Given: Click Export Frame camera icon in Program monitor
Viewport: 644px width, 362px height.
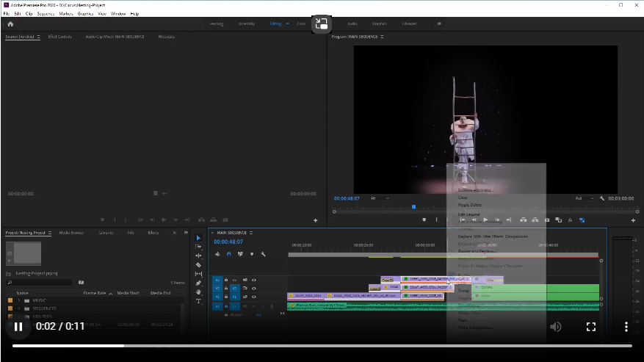Looking at the screenshot, I should tap(547, 220).
